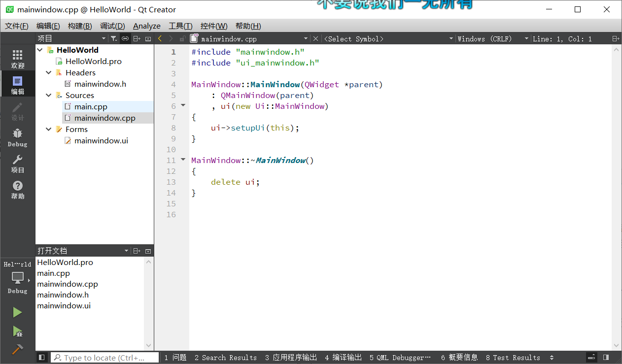Open the 4 编译输出 pane

coord(343,358)
